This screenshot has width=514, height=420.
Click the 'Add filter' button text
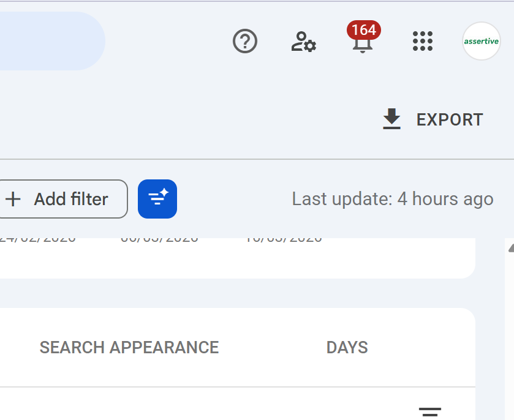click(x=71, y=199)
